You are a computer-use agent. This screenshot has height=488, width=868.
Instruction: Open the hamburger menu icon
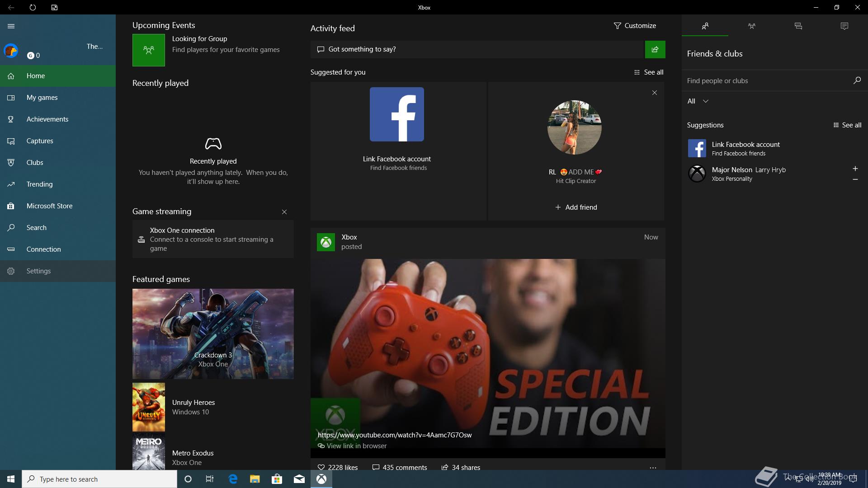tap(11, 26)
